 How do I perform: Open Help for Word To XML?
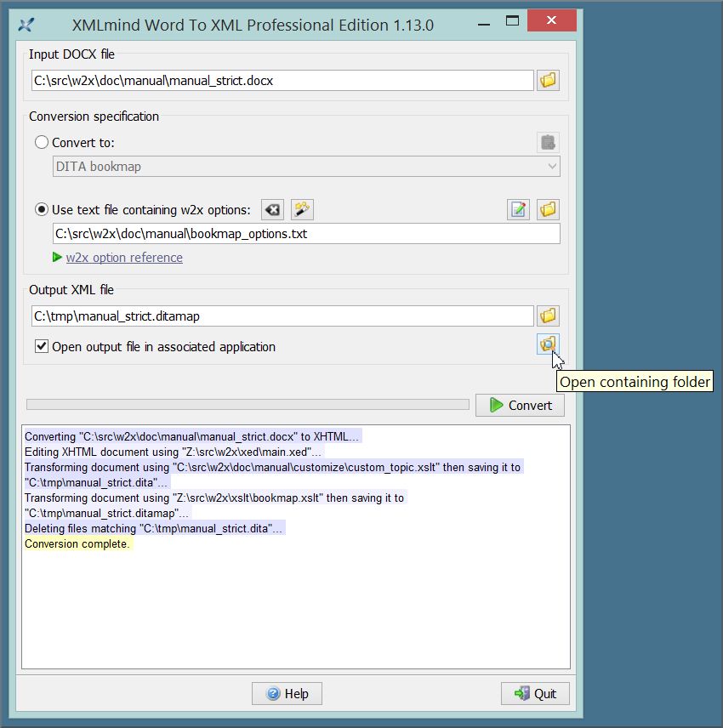(x=287, y=694)
